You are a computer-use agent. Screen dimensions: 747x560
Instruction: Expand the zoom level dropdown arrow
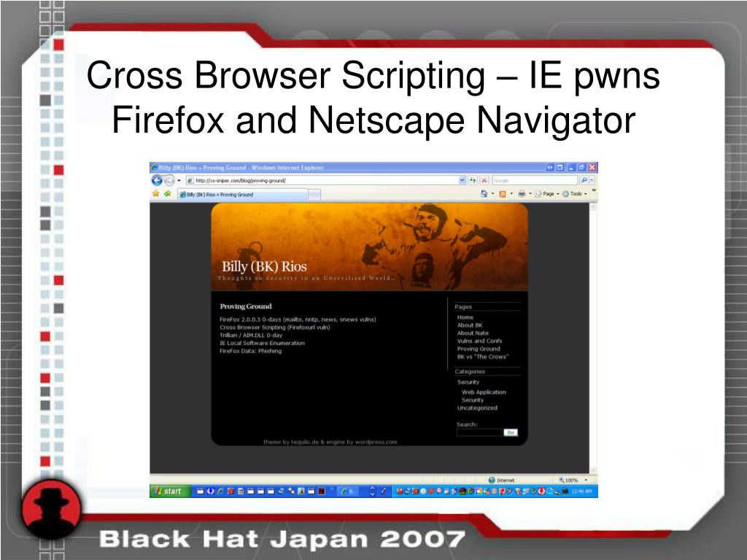(586, 480)
